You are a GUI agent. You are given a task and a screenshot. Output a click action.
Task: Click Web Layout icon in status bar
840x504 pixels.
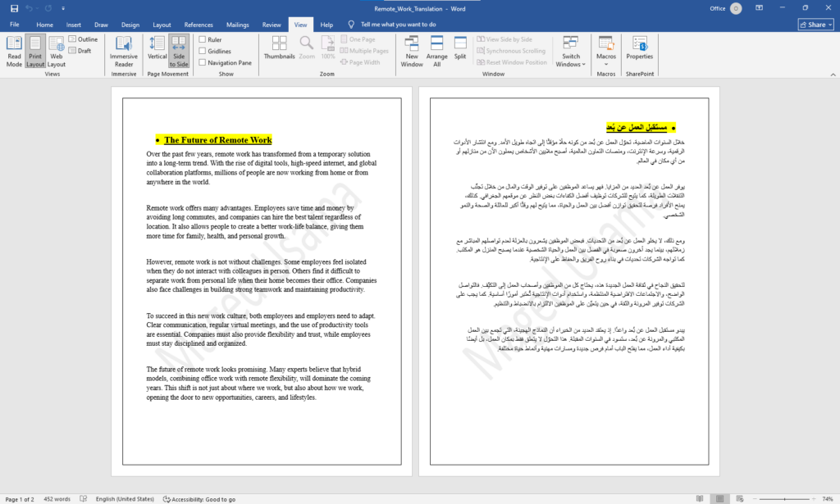740,498
